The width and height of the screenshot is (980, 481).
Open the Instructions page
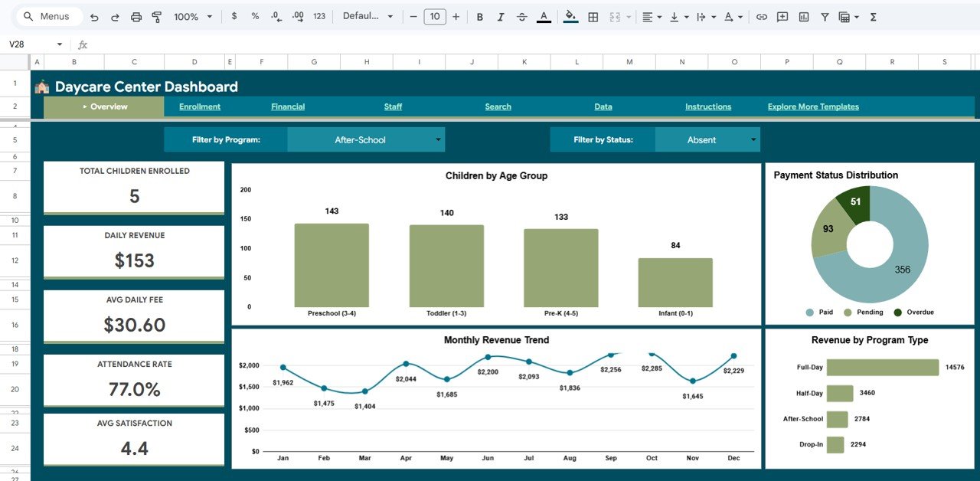pos(707,106)
